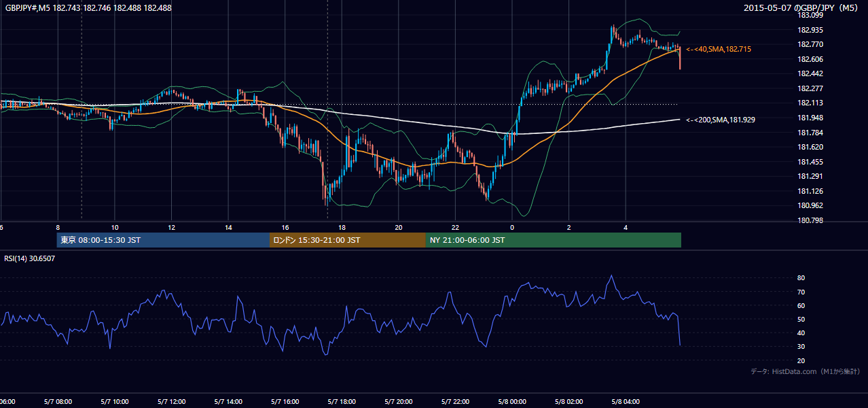
Task: Click hour tick 22 under price chart
Action: [x=455, y=228]
